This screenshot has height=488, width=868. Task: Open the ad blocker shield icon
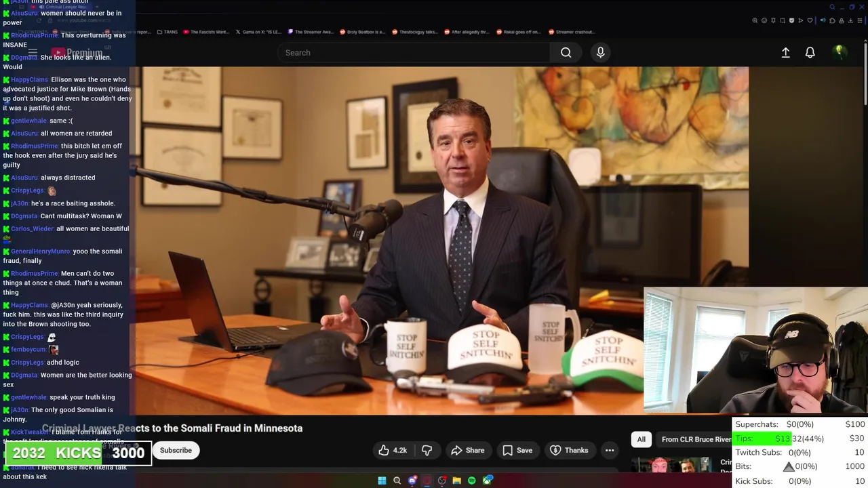[x=791, y=20]
